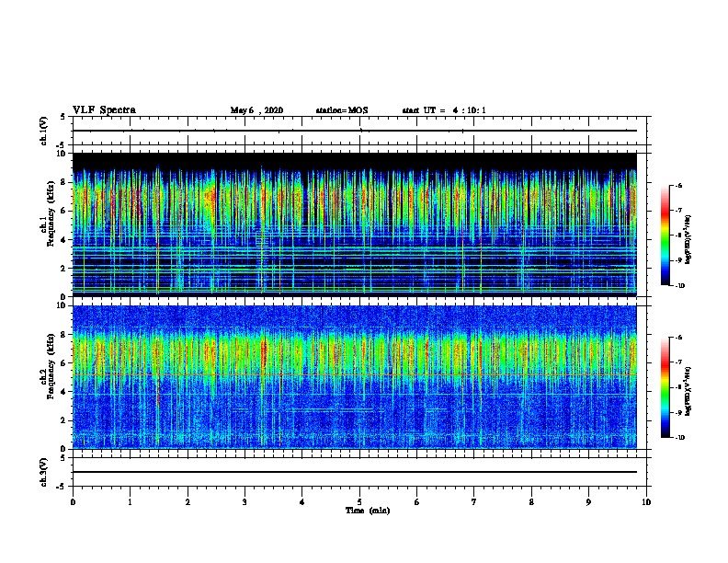Click the lower ch.2 color scale bar
The image size is (728, 563).
665,387
